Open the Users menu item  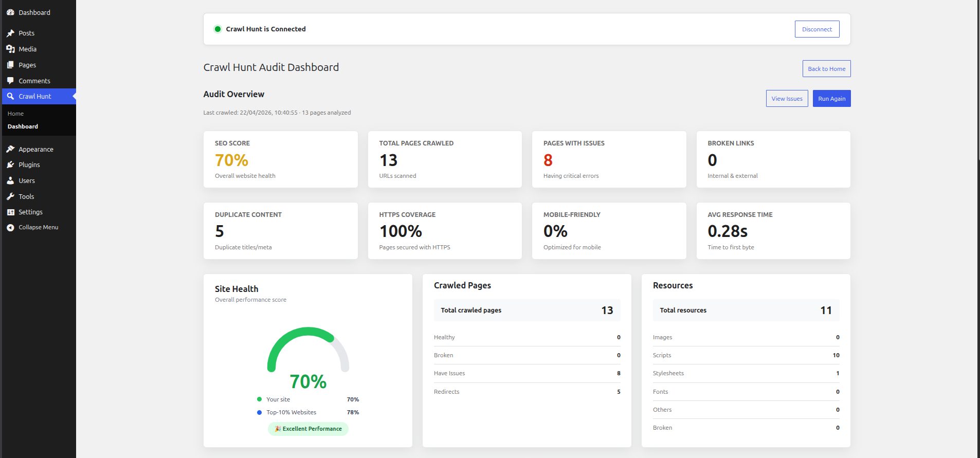click(x=39, y=180)
